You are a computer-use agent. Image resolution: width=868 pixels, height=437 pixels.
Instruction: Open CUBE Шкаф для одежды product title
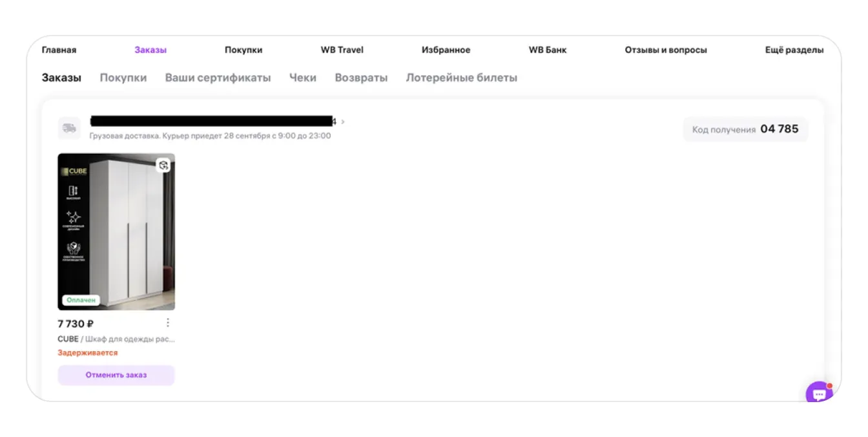click(116, 339)
